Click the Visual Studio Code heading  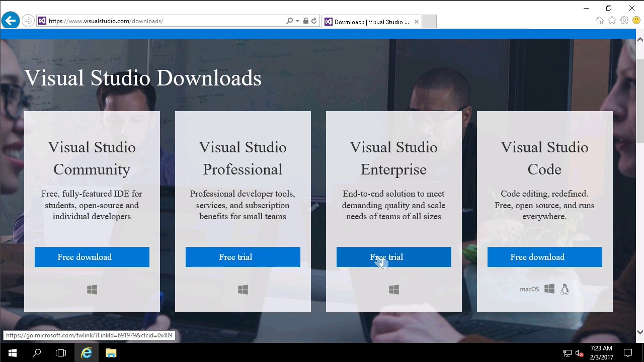[544, 158]
